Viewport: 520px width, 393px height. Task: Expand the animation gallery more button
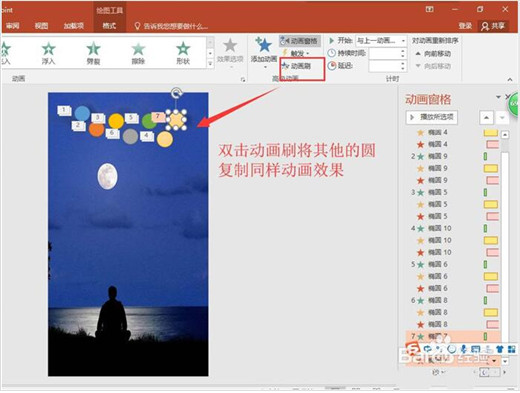(x=210, y=63)
